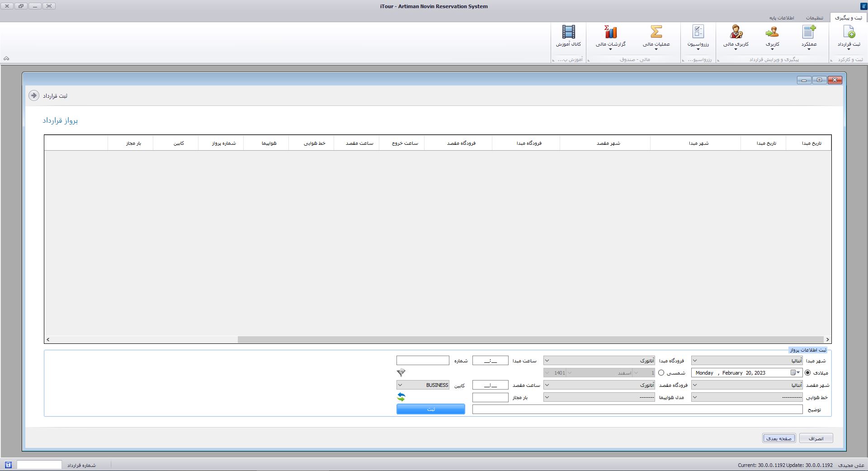868x471 pixels.
Task: Click the شهر مقصد column header
Action: (605, 143)
